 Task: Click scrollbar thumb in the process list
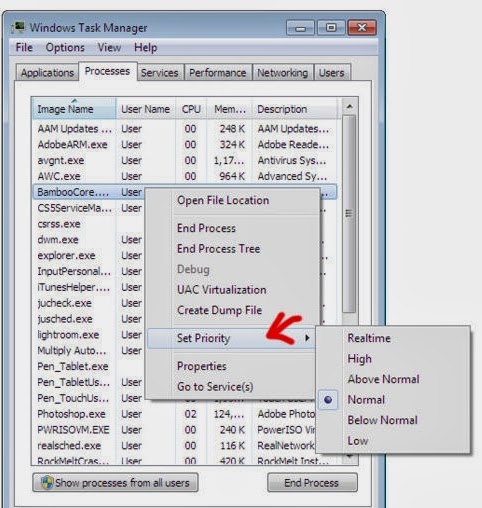(x=349, y=214)
